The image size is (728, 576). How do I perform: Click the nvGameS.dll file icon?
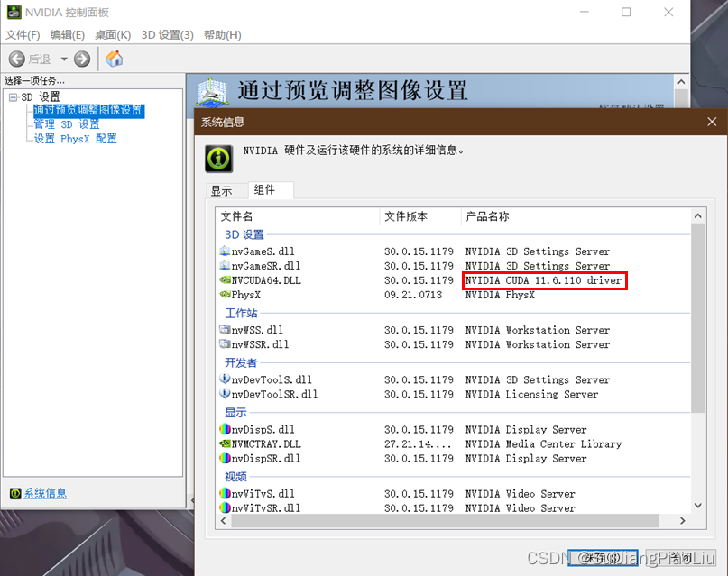point(225,251)
